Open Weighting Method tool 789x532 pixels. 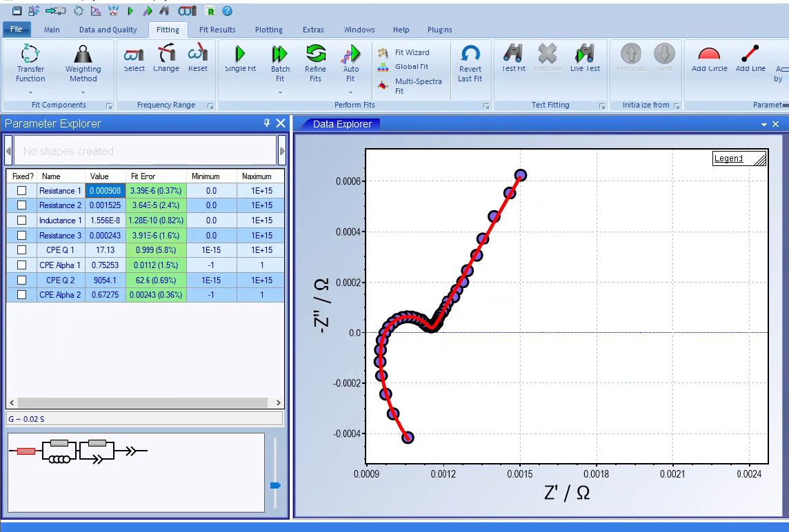tap(83, 63)
